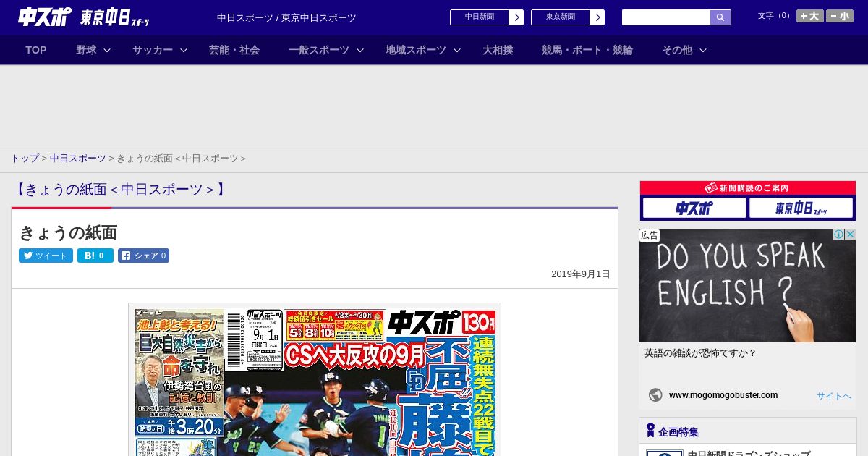Click the arrow beside 中日新聞 button

[x=516, y=17]
